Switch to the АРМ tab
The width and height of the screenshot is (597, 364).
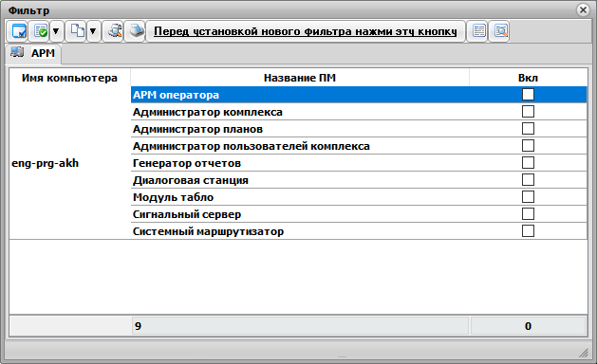pos(33,53)
